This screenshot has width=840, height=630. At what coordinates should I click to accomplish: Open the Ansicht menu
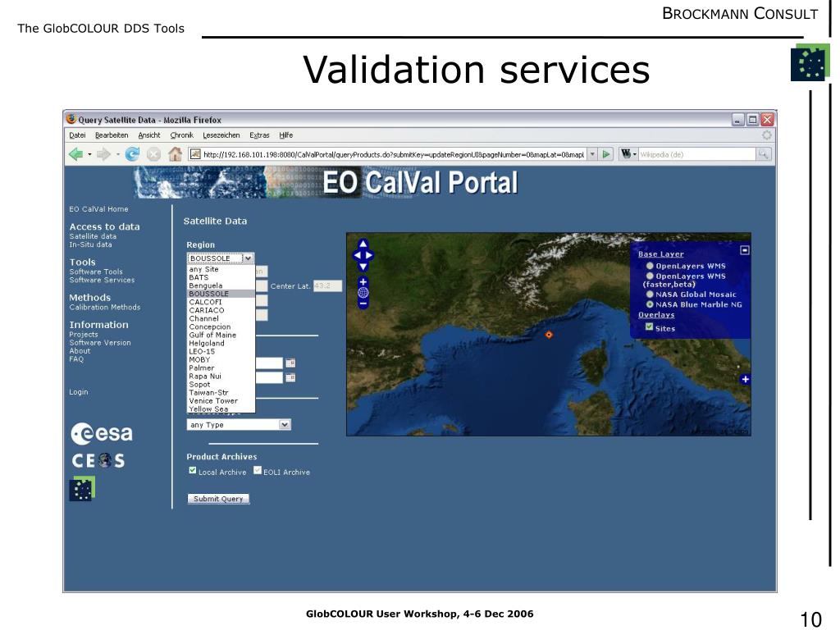click(x=149, y=135)
